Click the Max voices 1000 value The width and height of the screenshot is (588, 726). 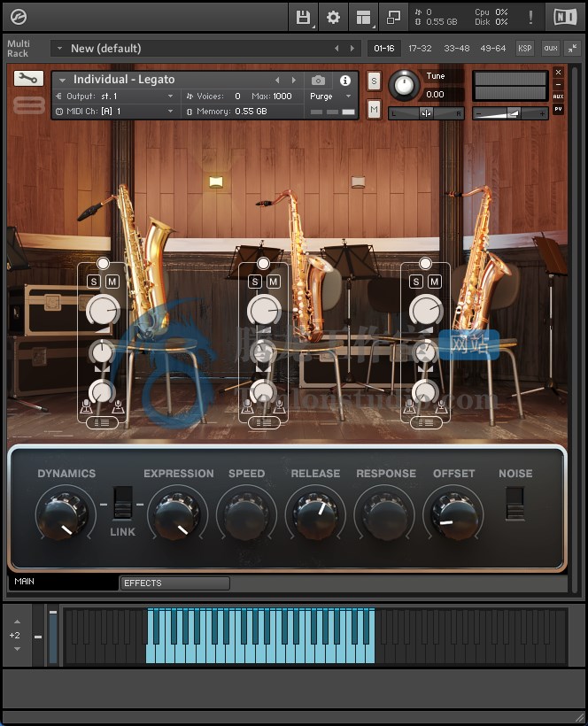(x=282, y=97)
